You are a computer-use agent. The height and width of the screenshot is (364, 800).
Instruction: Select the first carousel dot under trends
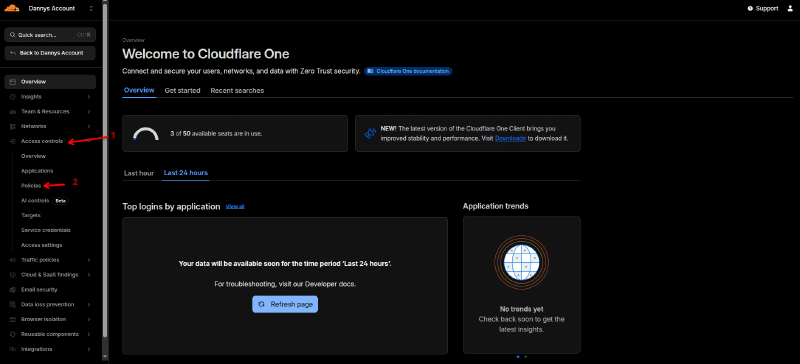pos(518,356)
